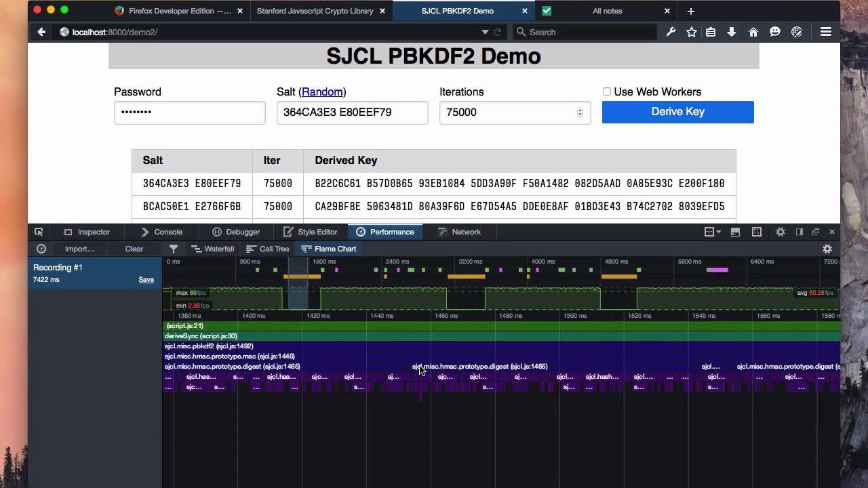Open the Debugger panel tab
Image resolution: width=868 pixels, height=488 pixels.
[236, 232]
